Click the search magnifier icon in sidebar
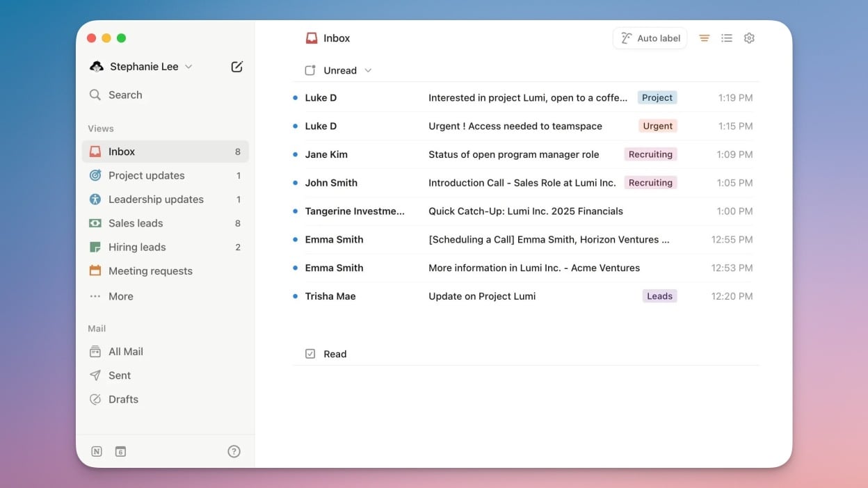 [95, 95]
